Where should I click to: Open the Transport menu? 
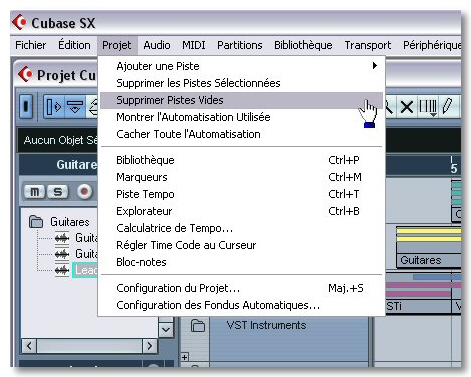368,45
